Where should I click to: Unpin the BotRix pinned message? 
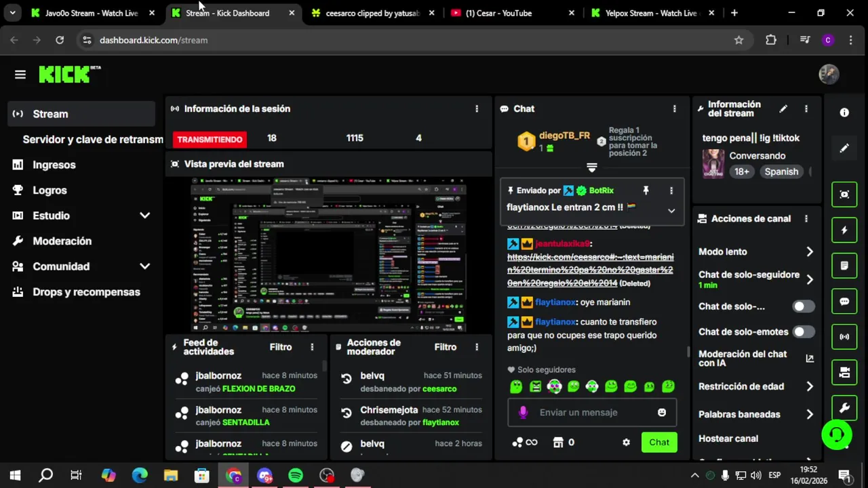[x=646, y=191]
